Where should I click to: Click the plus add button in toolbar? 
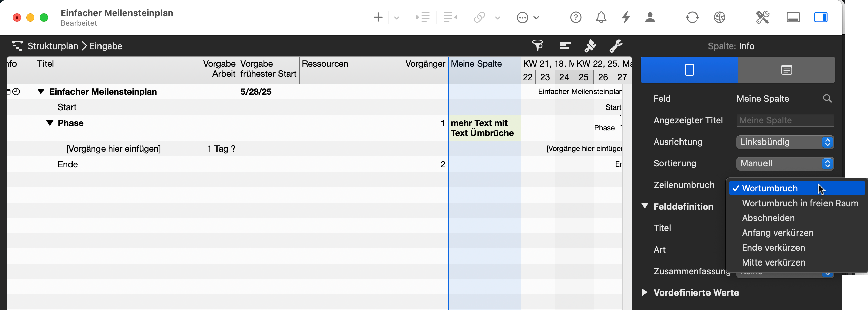tap(378, 17)
